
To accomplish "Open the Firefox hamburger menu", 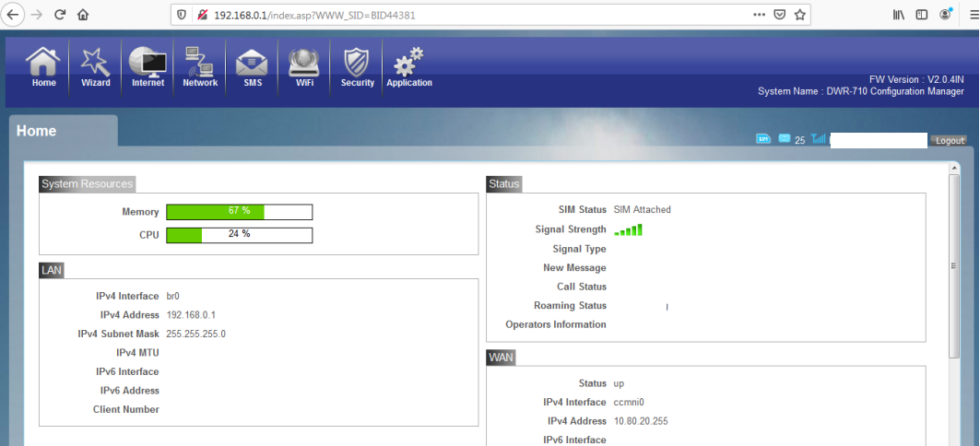I will (974, 15).
